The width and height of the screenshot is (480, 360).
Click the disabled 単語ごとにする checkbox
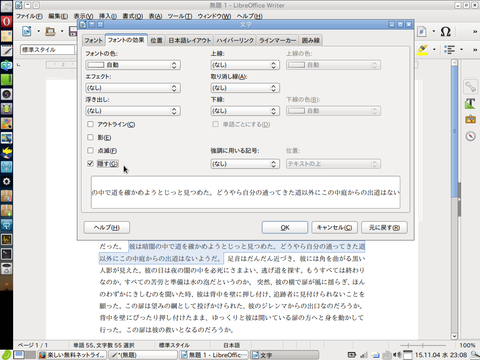click(x=216, y=124)
